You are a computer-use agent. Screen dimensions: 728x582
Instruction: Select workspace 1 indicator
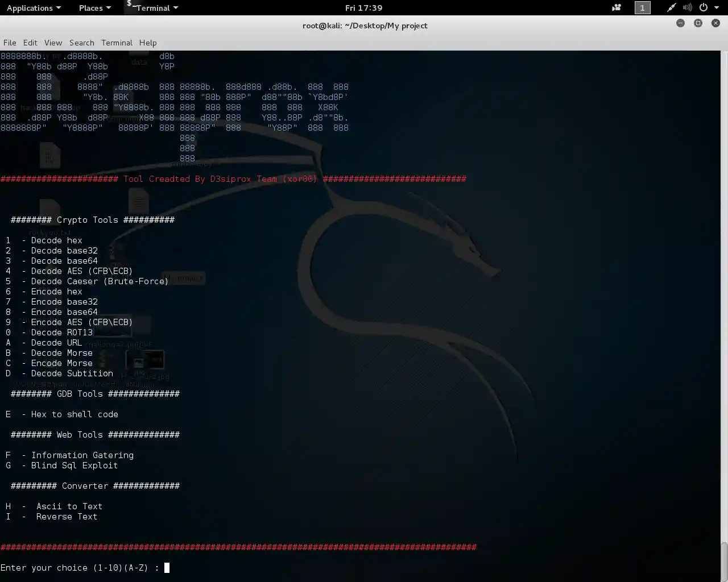(x=642, y=8)
